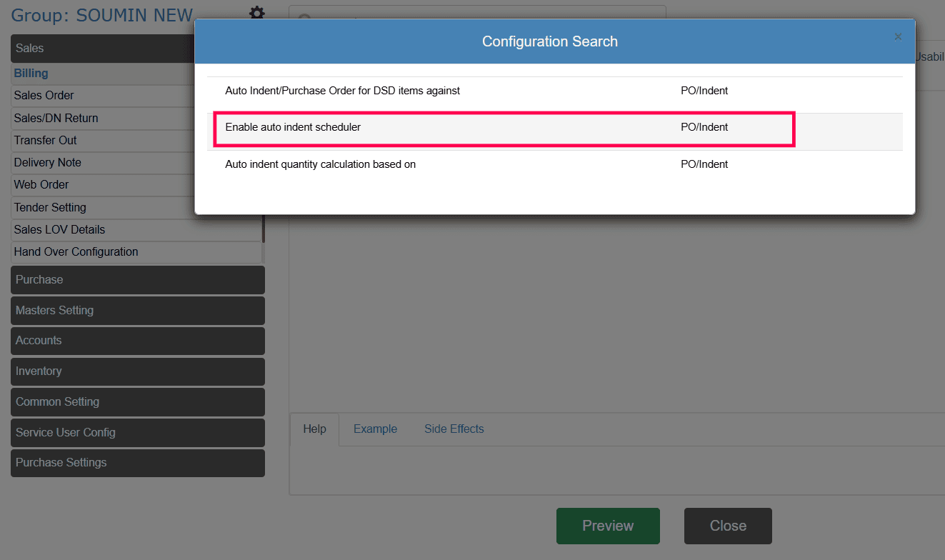Open Sales Order settings
The height and width of the screenshot is (560, 945).
pyautogui.click(x=44, y=96)
